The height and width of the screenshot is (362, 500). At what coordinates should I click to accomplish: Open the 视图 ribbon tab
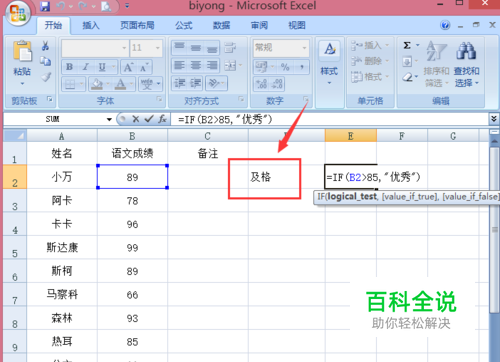(x=297, y=25)
